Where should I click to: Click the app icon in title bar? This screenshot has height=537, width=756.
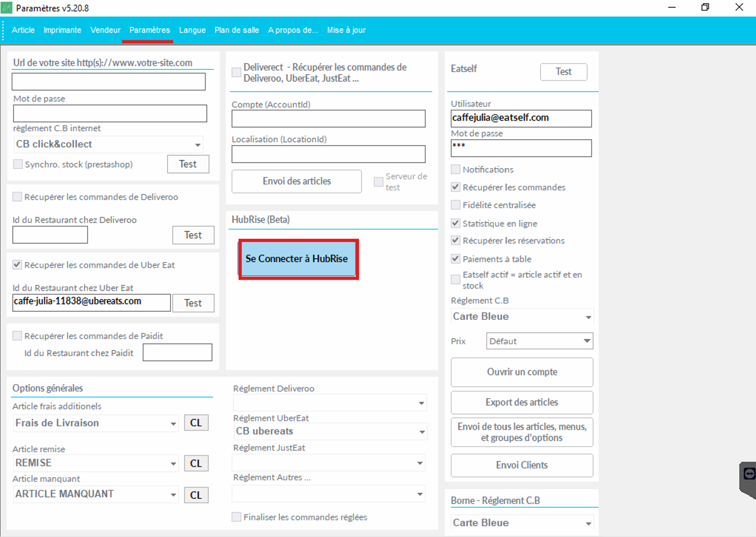7,8
